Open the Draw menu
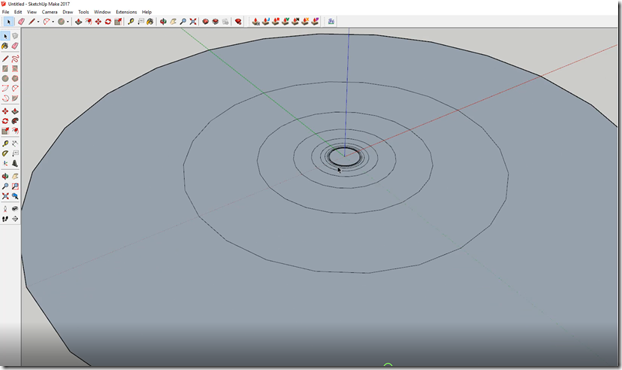The image size is (622, 370). [x=68, y=12]
